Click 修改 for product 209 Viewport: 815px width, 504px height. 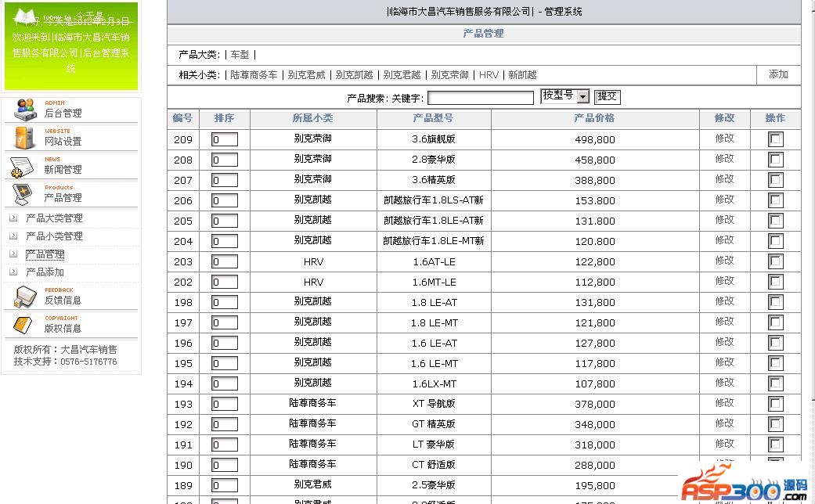click(x=724, y=139)
